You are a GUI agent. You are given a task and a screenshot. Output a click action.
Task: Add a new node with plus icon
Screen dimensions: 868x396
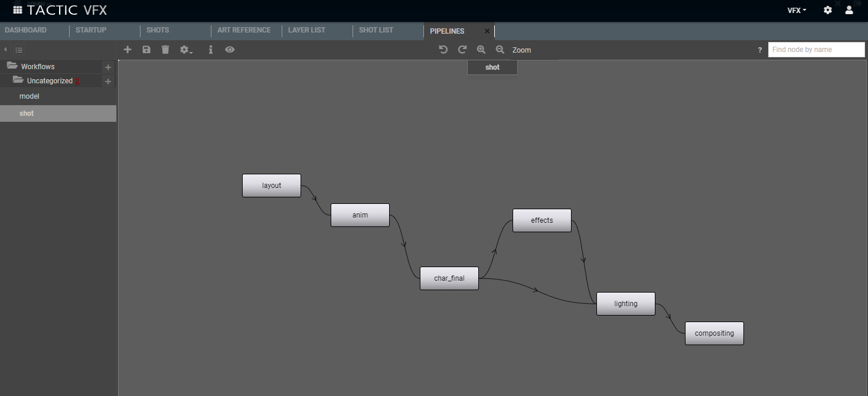pos(128,50)
